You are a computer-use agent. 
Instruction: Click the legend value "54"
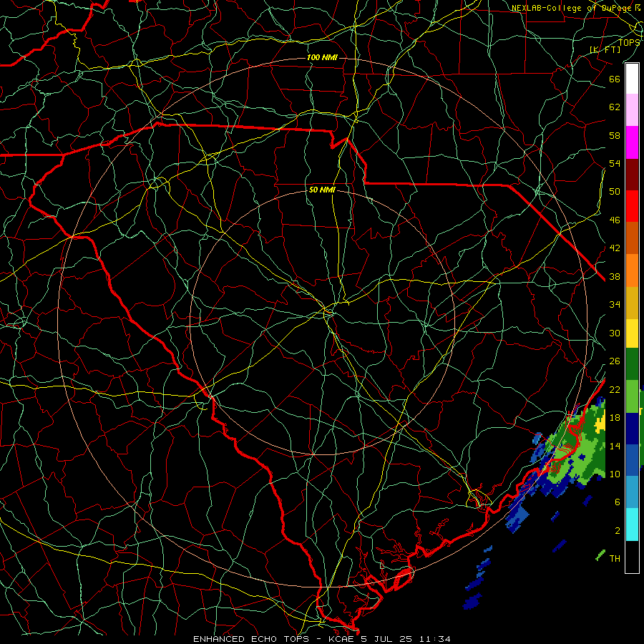pyautogui.click(x=615, y=163)
